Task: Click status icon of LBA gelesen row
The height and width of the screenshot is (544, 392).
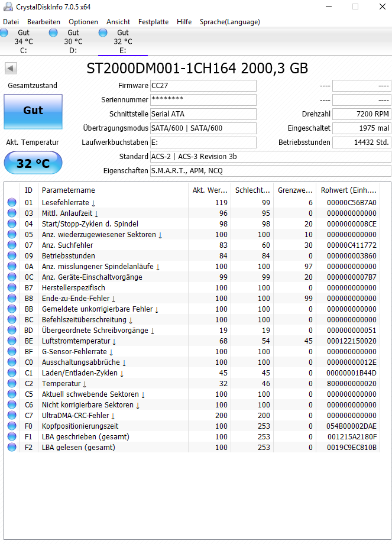Action: pyautogui.click(x=12, y=447)
